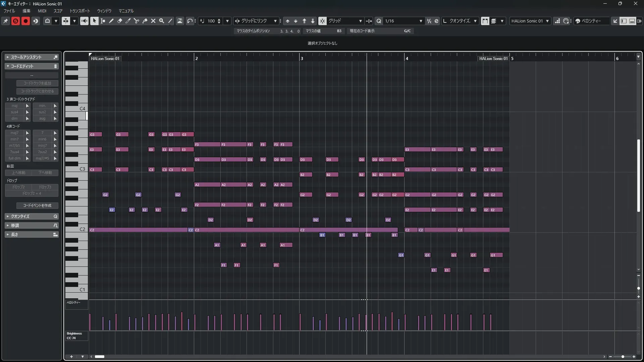Select the Line tool
644x362 pixels.
pyautogui.click(x=170, y=21)
